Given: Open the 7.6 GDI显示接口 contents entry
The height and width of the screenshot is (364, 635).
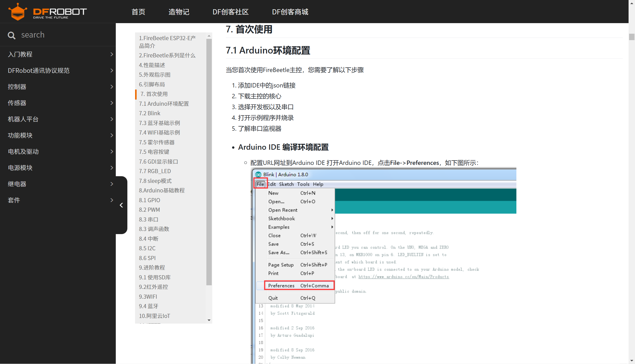Looking at the screenshot, I should 158,162.
